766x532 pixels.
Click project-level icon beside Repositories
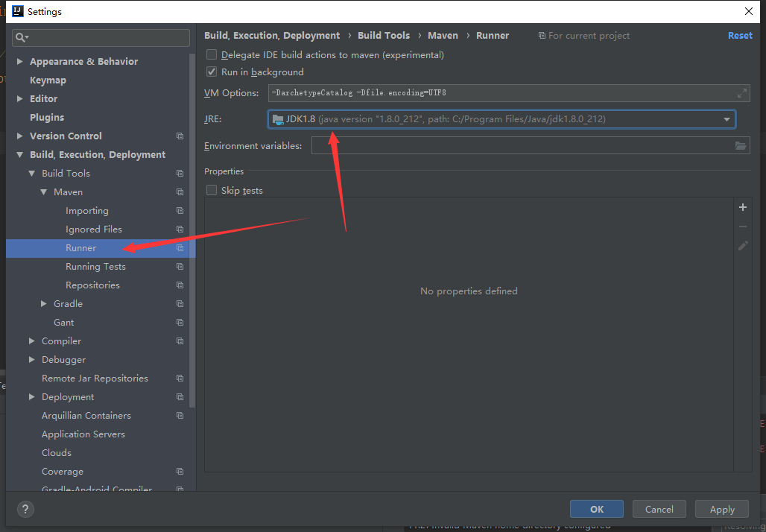pyautogui.click(x=180, y=285)
